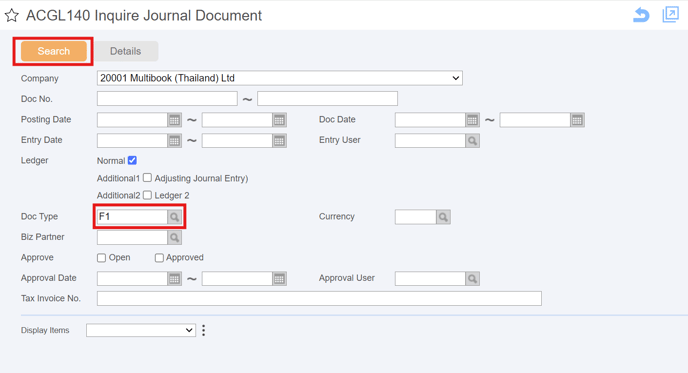Open Approval Date end calendar picker
Screen dimensions: 688x373
tap(280, 278)
